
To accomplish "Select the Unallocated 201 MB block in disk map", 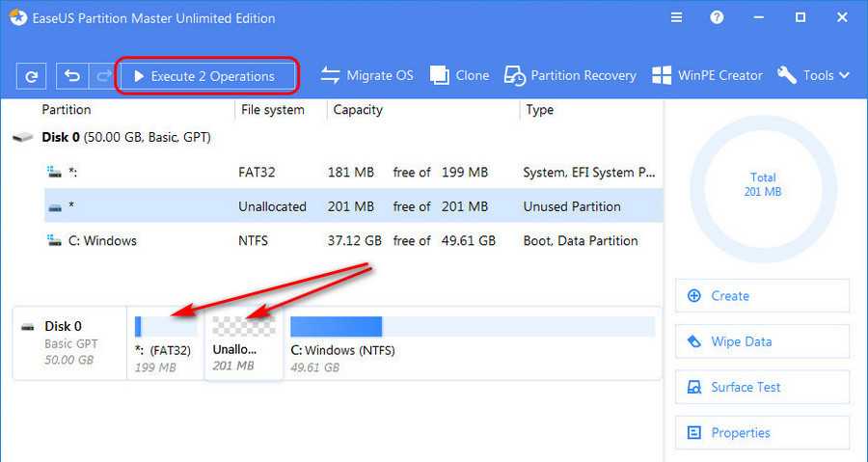I will click(244, 343).
